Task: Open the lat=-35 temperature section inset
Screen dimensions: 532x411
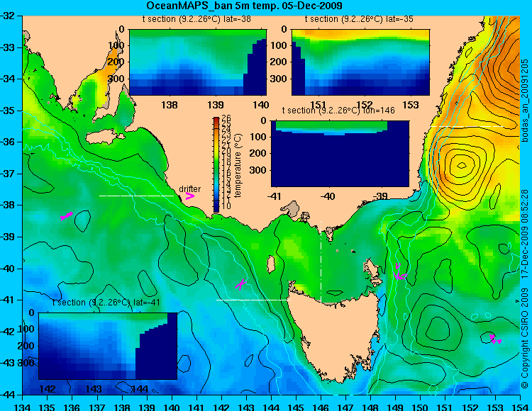Action: point(360,62)
